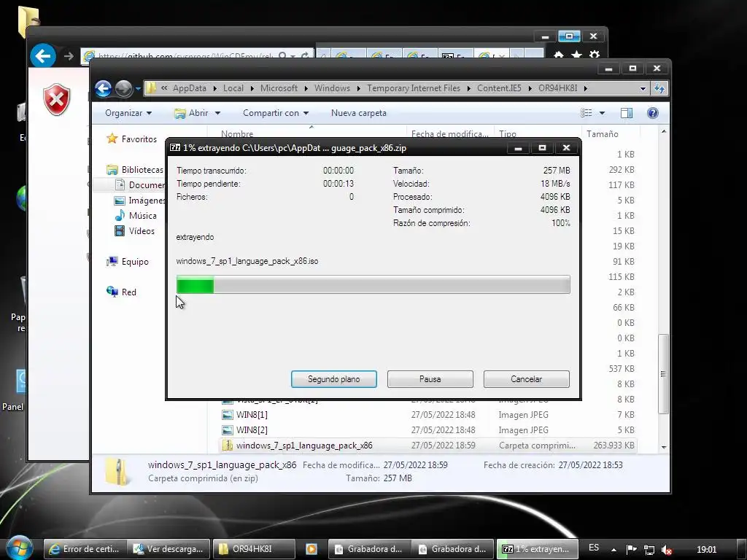Click the extraction progress bar

pyautogui.click(x=373, y=285)
